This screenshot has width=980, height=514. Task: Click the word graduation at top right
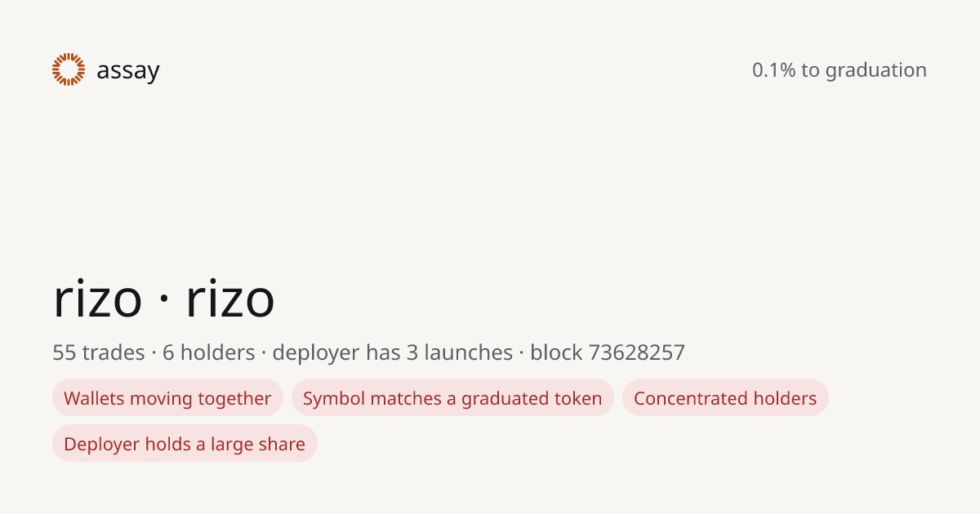click(875, 71)
